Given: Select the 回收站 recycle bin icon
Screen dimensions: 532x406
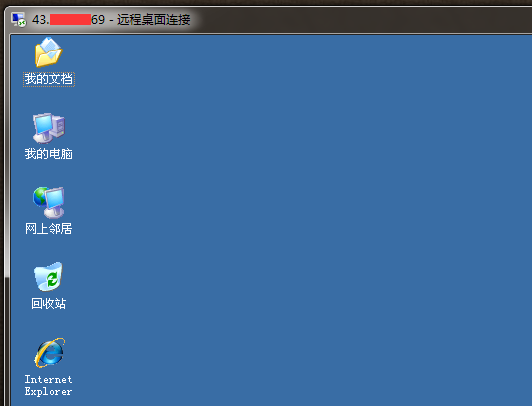Looking at the screenshot, I should click(48, 276).
